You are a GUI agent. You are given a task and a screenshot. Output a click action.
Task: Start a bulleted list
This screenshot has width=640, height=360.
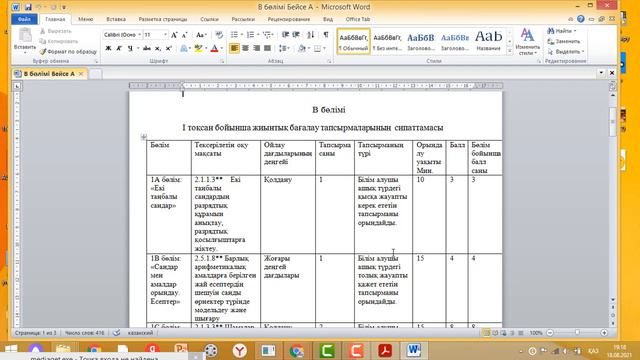point(235,35)
